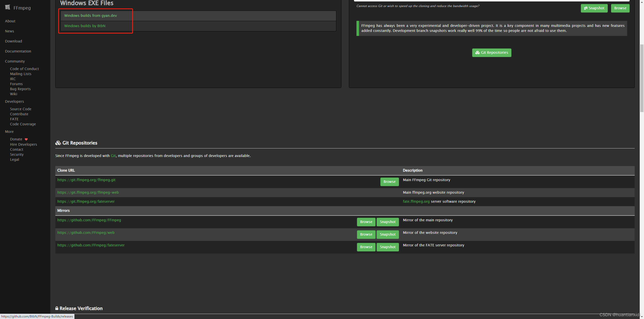Open Source Code in sidebar

click(x=21, y=109)
